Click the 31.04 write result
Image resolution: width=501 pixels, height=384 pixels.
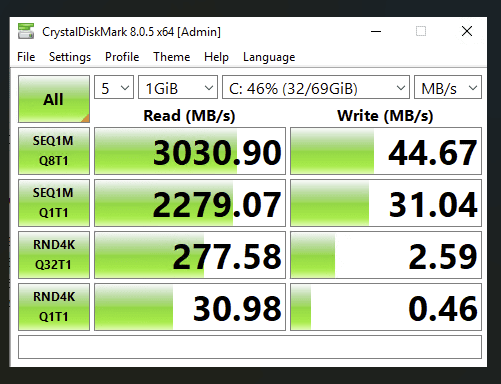coord(386,203)
